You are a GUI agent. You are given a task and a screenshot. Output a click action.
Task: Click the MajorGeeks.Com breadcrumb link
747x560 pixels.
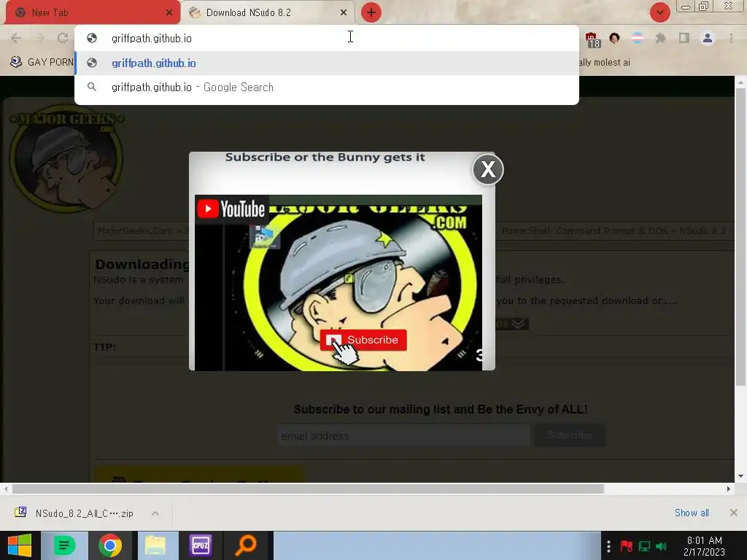point(135,231)
